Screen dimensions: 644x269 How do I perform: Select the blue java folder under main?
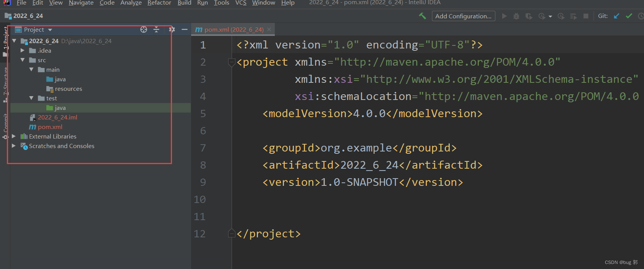pyautogui.click(x=56, y=79)
